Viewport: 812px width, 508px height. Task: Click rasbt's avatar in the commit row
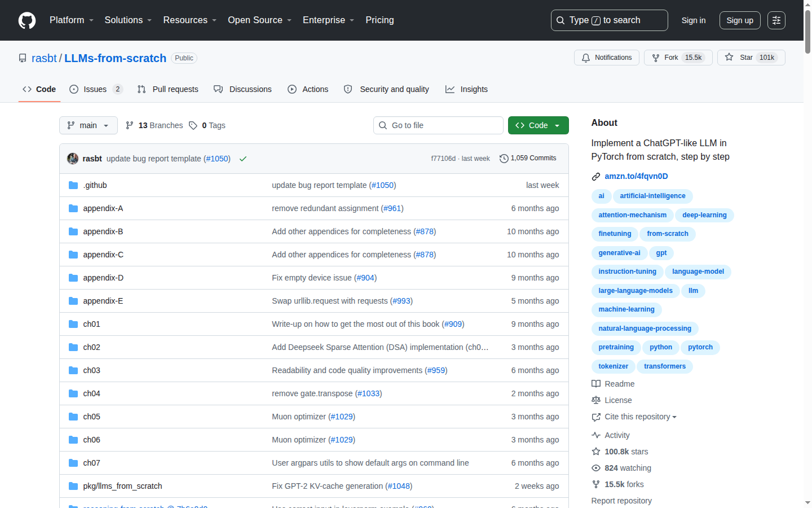click(x=73, y=159)
